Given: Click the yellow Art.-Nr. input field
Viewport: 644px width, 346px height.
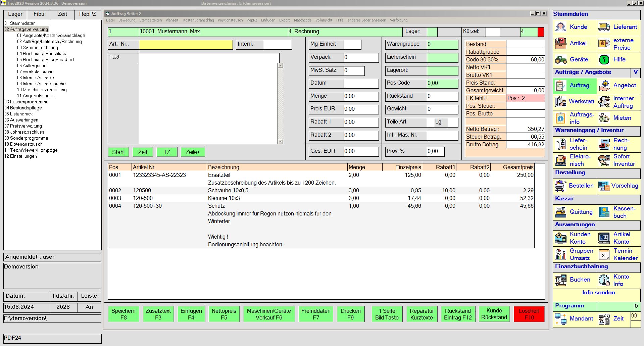Looking at the screenshot, I should [x=186, y=44].
